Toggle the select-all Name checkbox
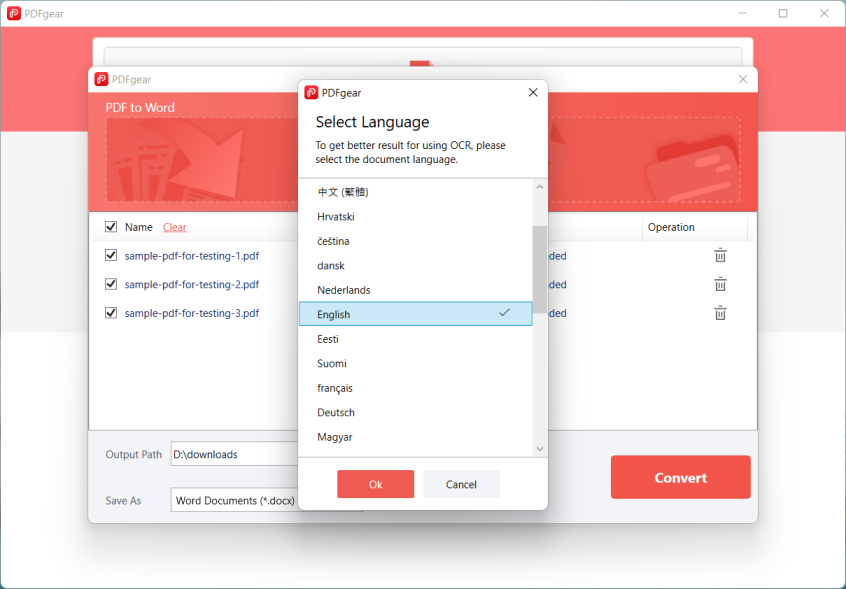 click(x=111, y=227)
